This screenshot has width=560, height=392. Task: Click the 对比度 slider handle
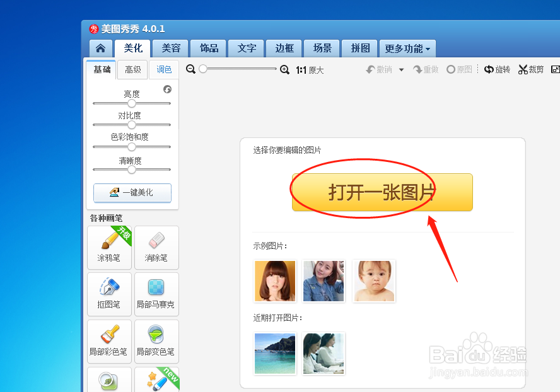click(x=132, y=125)
